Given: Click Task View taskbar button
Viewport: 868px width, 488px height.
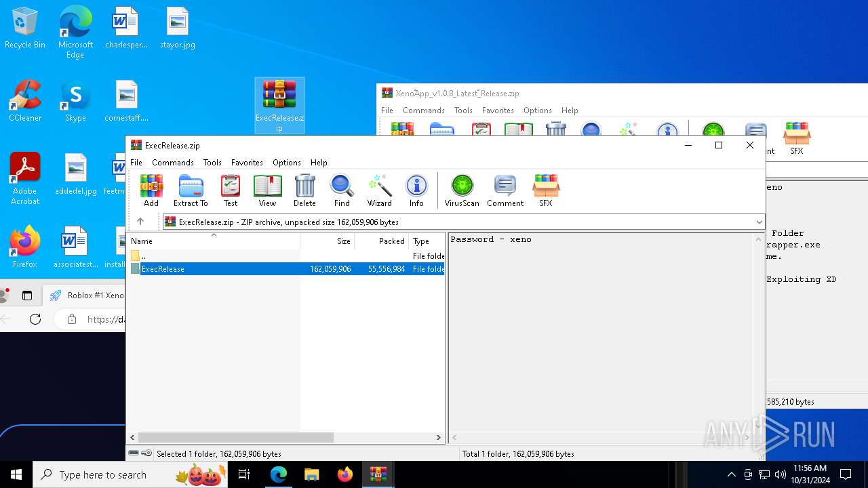Looking at the screenshot, I should point(244,474).
